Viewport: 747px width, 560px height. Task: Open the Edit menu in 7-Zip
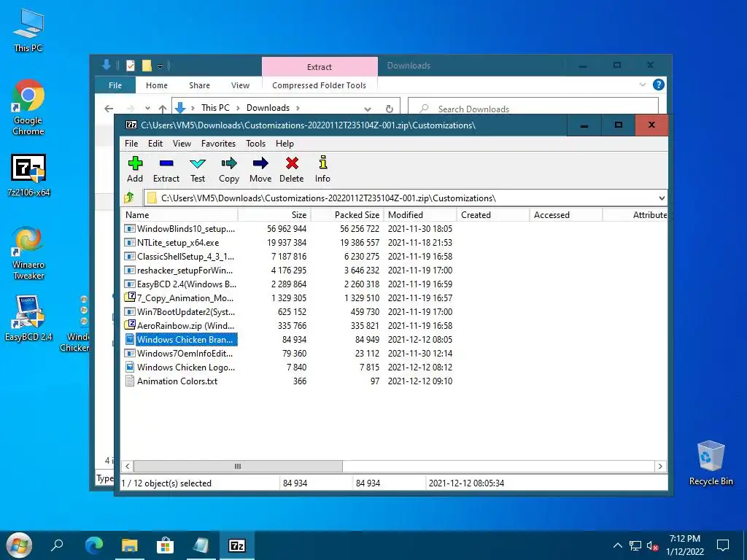(155, 144)
